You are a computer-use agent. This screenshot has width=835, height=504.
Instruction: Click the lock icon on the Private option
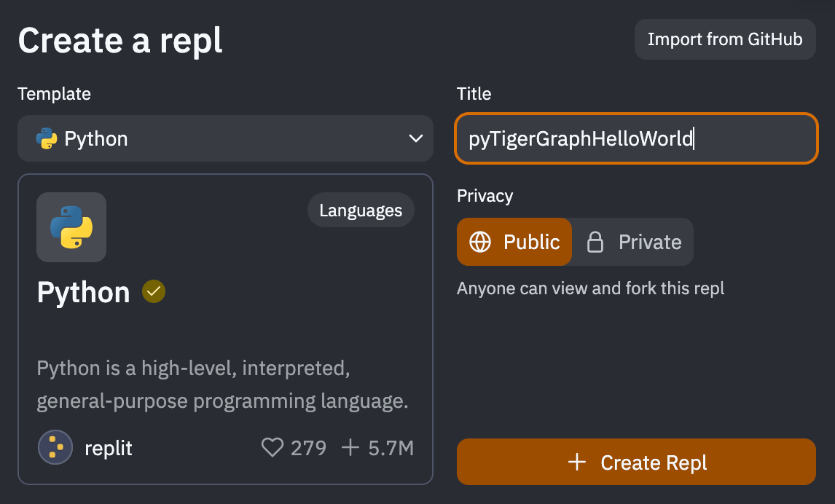(596, 242)
